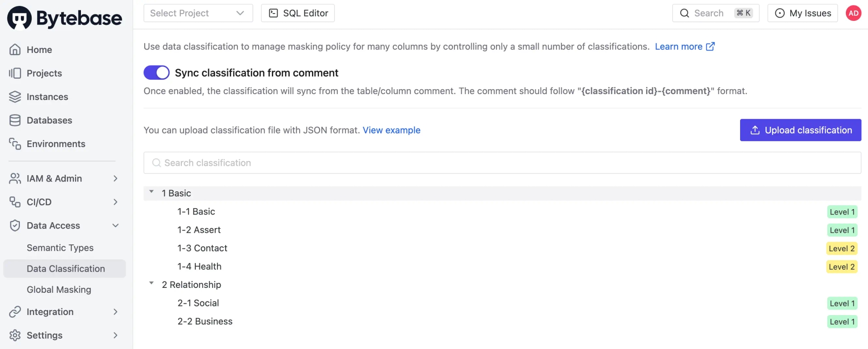Click the Level 2 badge for 1-3 Contact
The height and width of the screenshot is (349, 868).
[x=841, y=249]
